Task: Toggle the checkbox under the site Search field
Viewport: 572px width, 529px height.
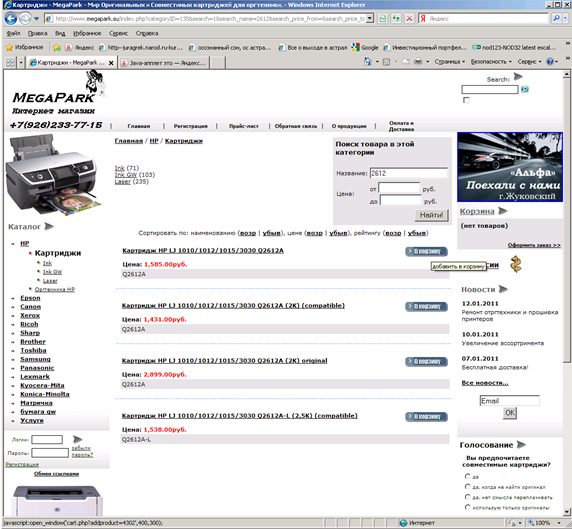Action: pyautogui.click(x=466, y=100)
